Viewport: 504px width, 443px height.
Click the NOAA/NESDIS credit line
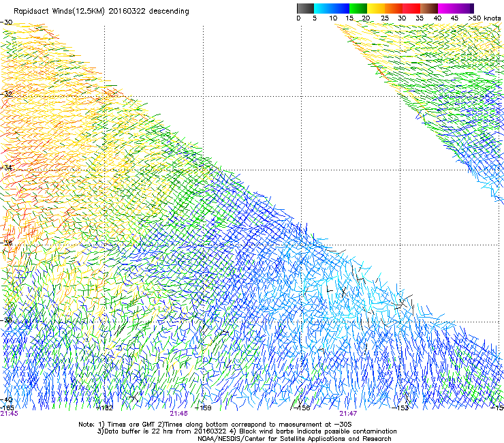pyautogui.click(x=294, y=439)
